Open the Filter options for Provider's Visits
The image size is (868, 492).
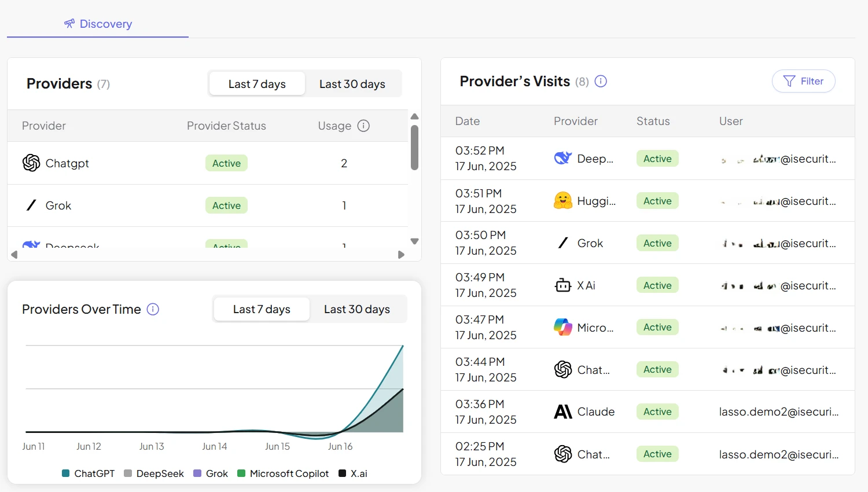tap(803, 81)
